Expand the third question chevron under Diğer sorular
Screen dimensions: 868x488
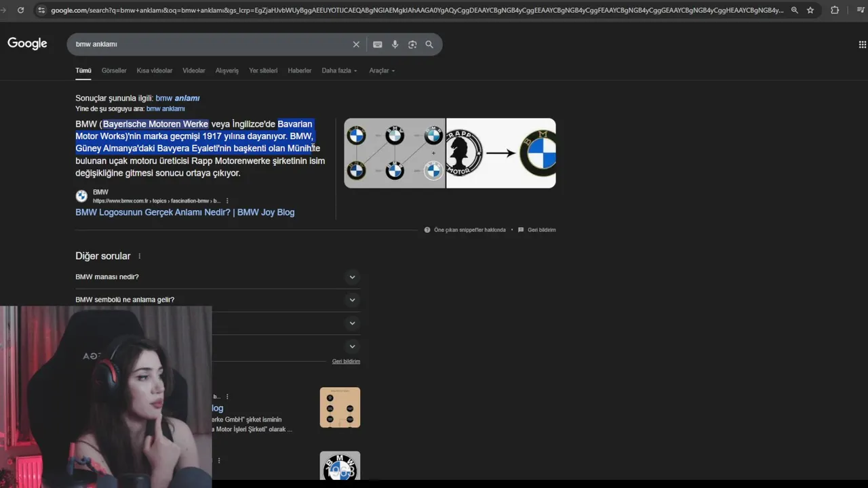click(352, 323)
